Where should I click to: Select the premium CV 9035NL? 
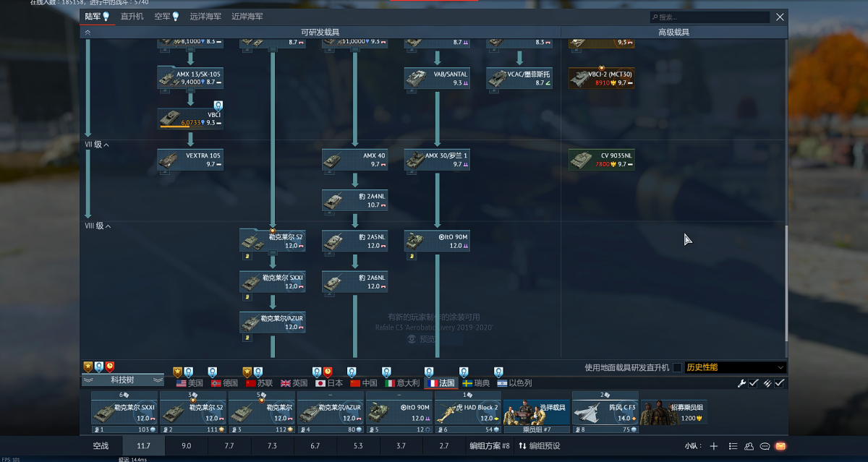point(602,160)
